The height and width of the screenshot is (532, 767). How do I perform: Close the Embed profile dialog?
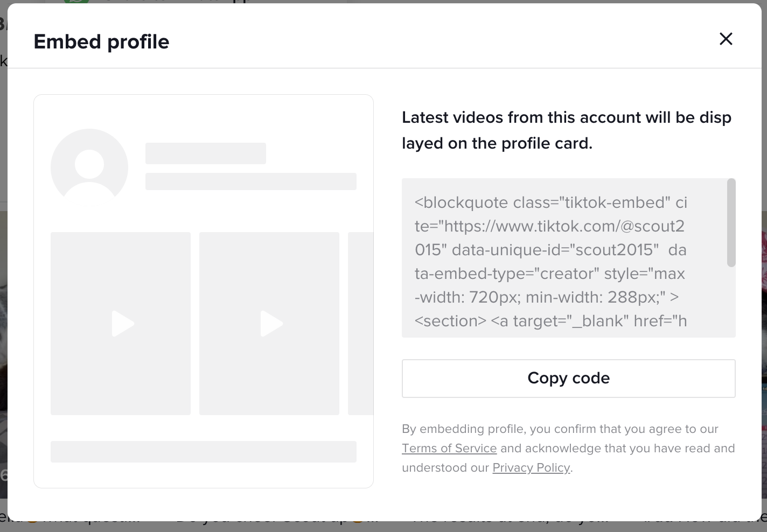(x=726, y=39)
